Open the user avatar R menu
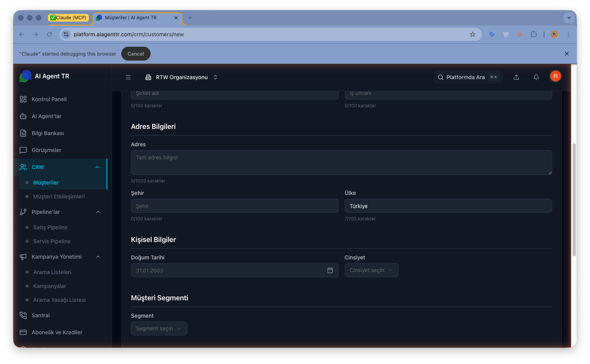 tap(555, 76)
